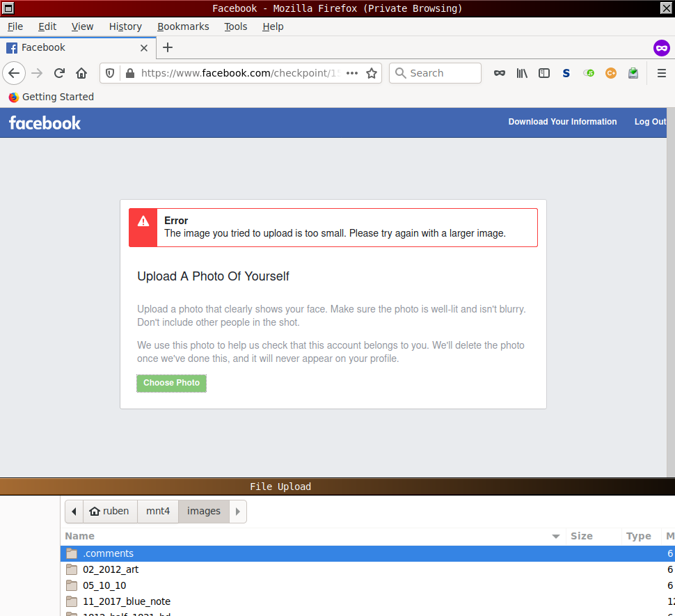
Task: Click the green Choose Photo button
Action: (171, 383)
